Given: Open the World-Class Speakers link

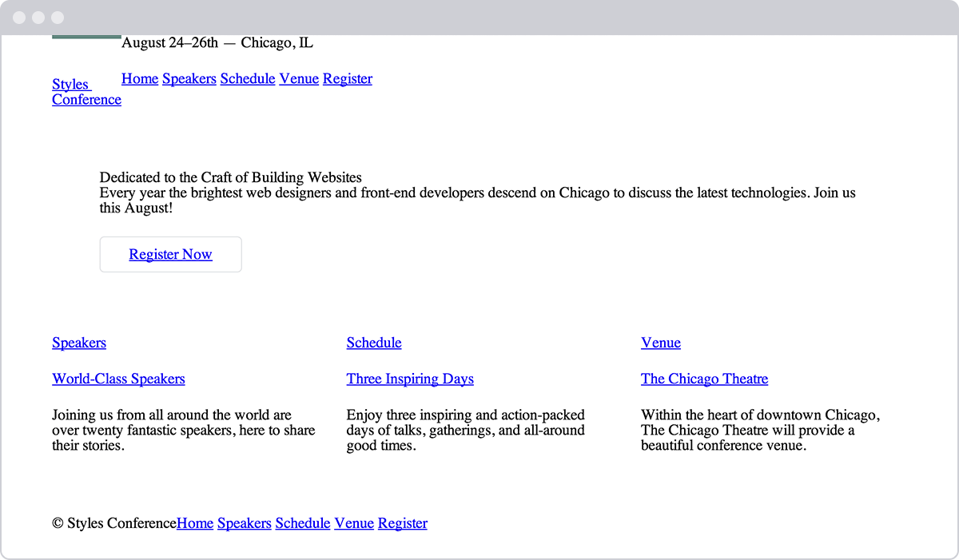Looking at the screenshot, I should click(118, 379).
